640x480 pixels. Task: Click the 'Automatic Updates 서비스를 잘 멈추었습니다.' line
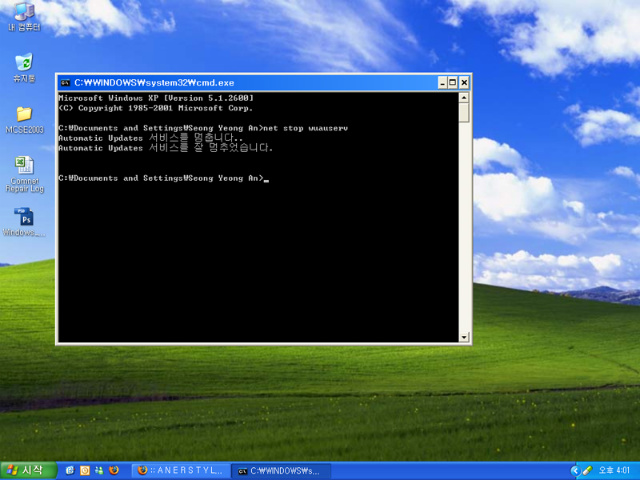coord(165,148)
